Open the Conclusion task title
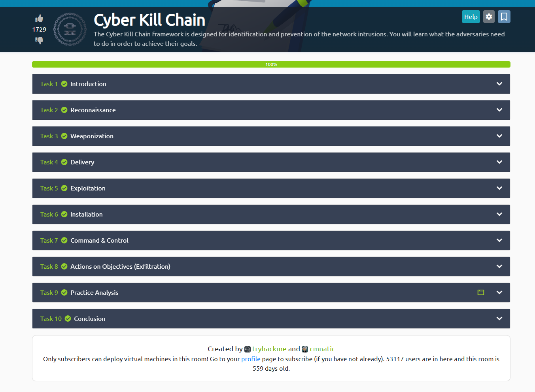Image resolution: width=535 pixels, height=392 pixels. [90, 318]
